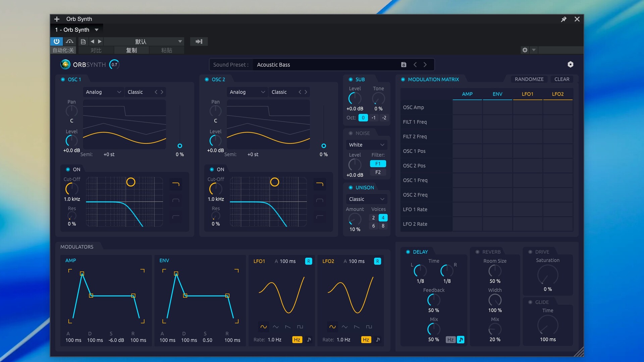Viewport: 644px width, 362px height.
Task: Select the ENV column header in matrix
Action: tap(497, 94)
